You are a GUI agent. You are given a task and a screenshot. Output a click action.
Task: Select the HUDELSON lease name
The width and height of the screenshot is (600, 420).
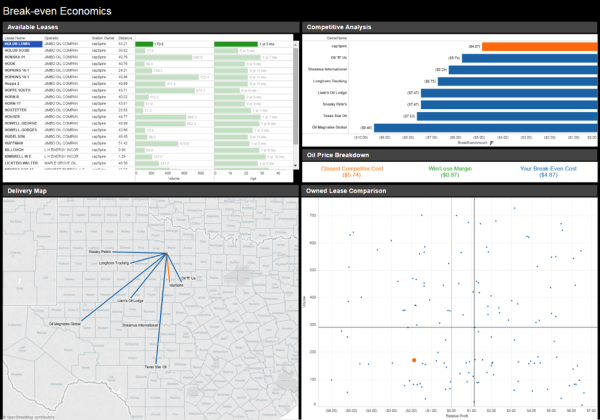15,137
